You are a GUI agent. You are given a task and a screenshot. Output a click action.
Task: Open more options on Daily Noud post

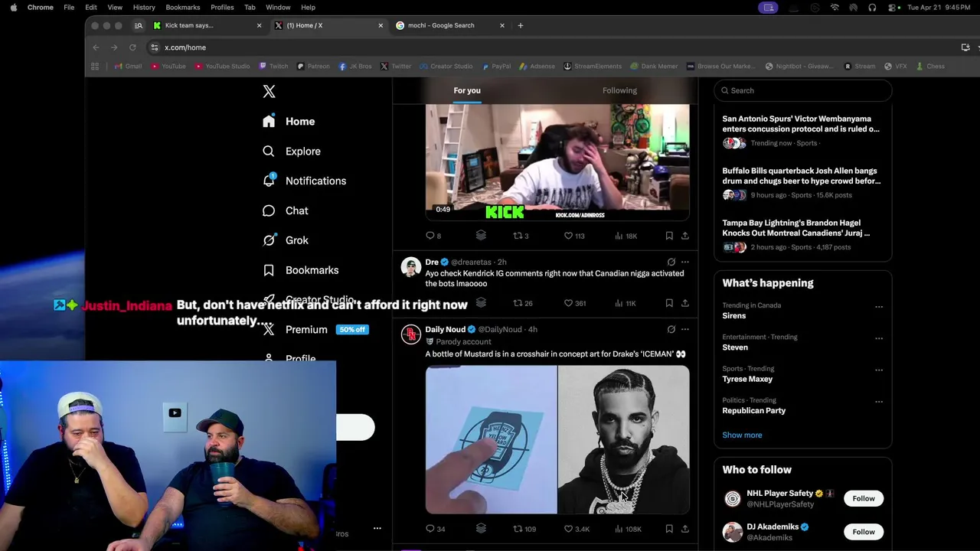pos(685,329)
